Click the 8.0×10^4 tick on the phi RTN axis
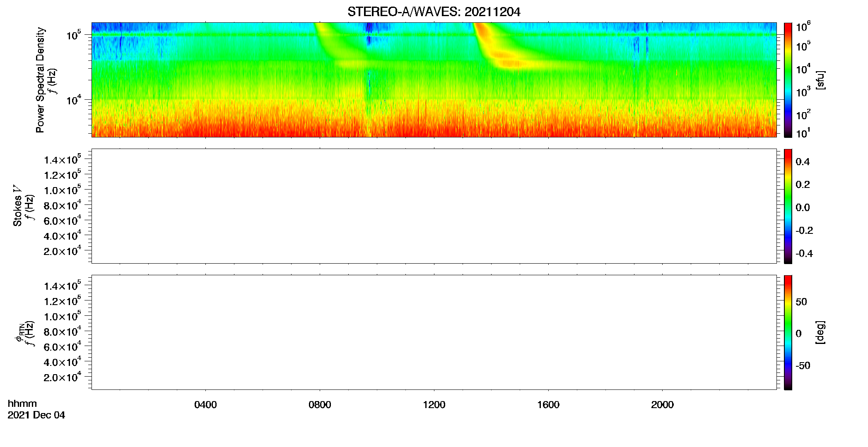The width and height of the screenshot is (868, 447). (x=63, y=331)
